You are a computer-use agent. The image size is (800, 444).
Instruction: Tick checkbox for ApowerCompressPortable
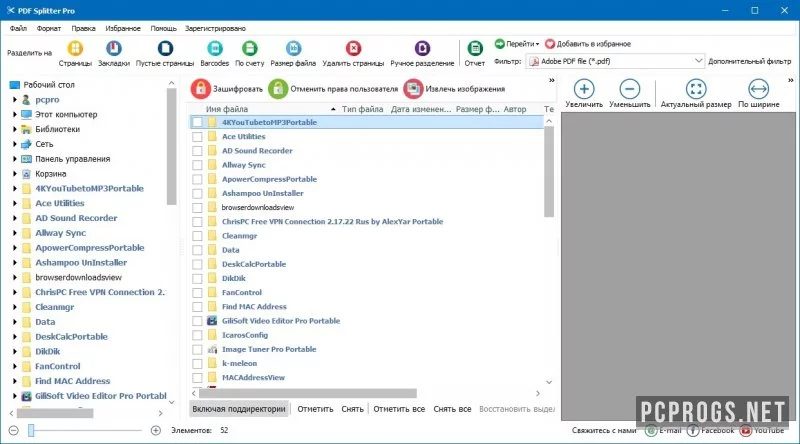pyautogui.click(x=197, y=180)
